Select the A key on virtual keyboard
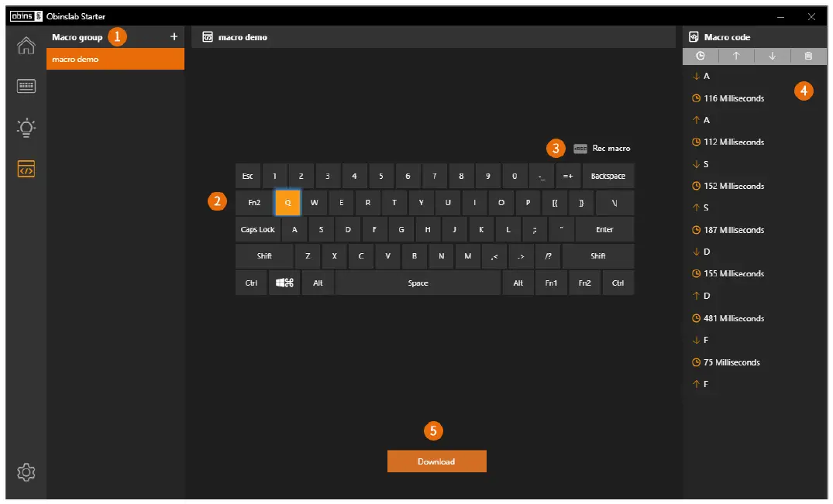833x504 pixels. click(x=294, y=229)
